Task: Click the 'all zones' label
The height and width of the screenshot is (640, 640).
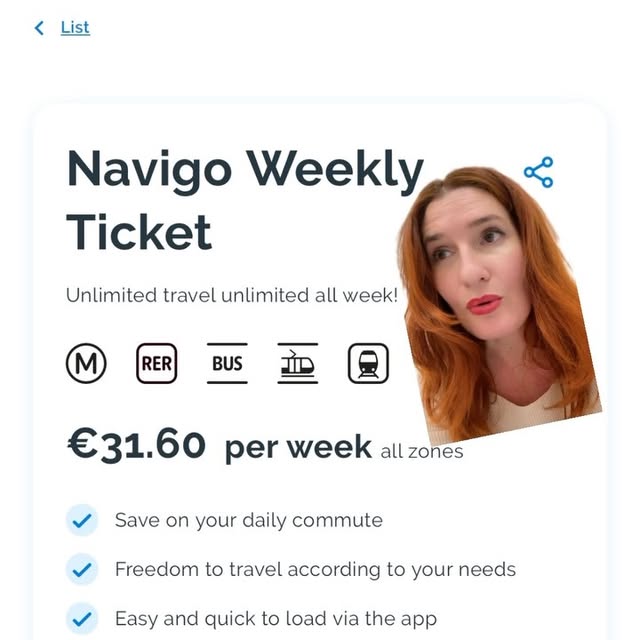Action: pos(422,451)
